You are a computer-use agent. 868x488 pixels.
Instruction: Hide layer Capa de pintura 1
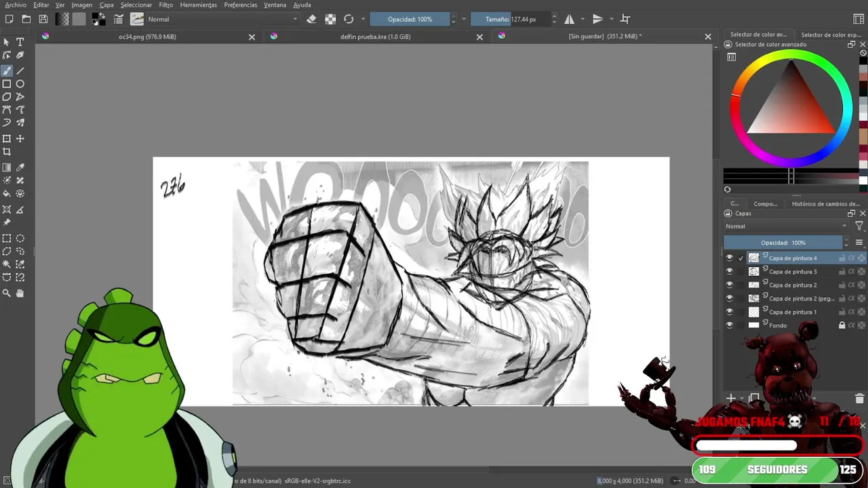click(x=730, y=312)
